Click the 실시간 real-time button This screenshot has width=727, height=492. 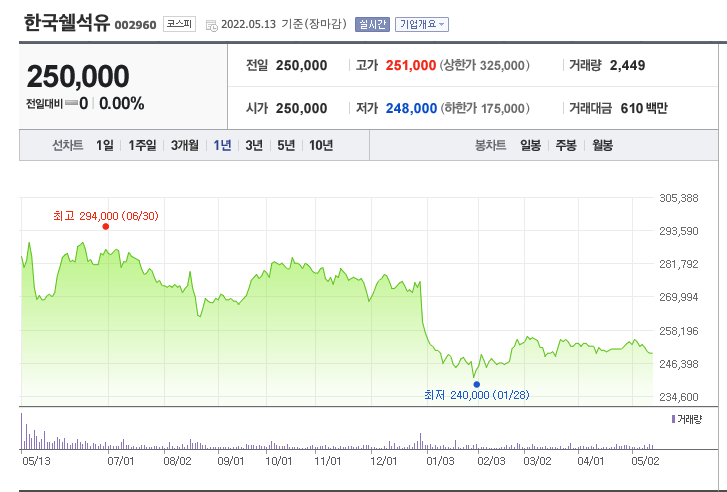[x=372, y=24]
